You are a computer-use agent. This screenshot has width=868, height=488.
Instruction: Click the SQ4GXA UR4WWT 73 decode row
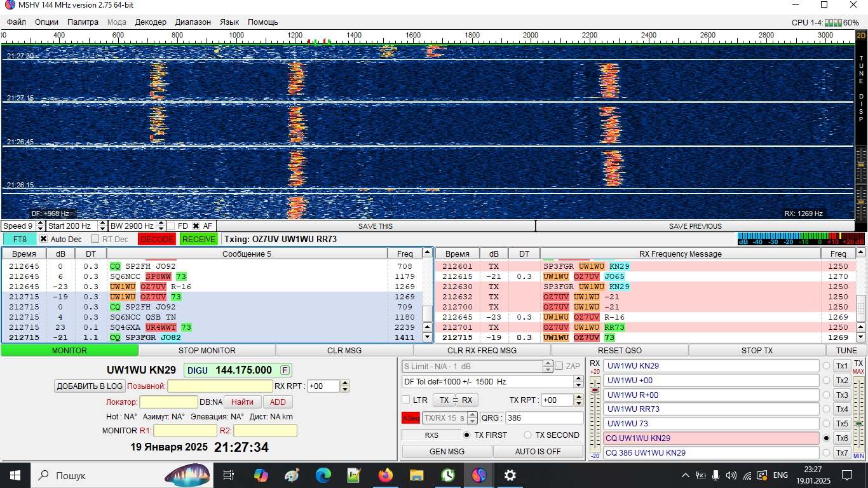coord(213,327)
